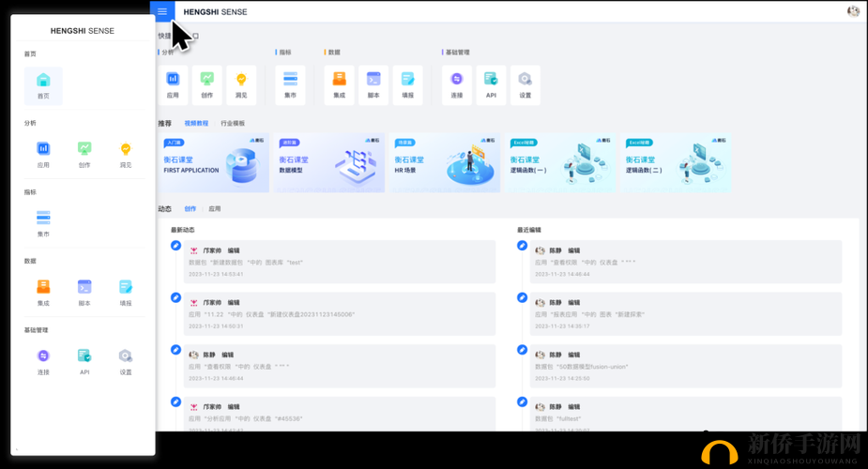Open recent edit mentioning "新建探索"
Viewport: 868px width, 469px height.
point(686,313)
